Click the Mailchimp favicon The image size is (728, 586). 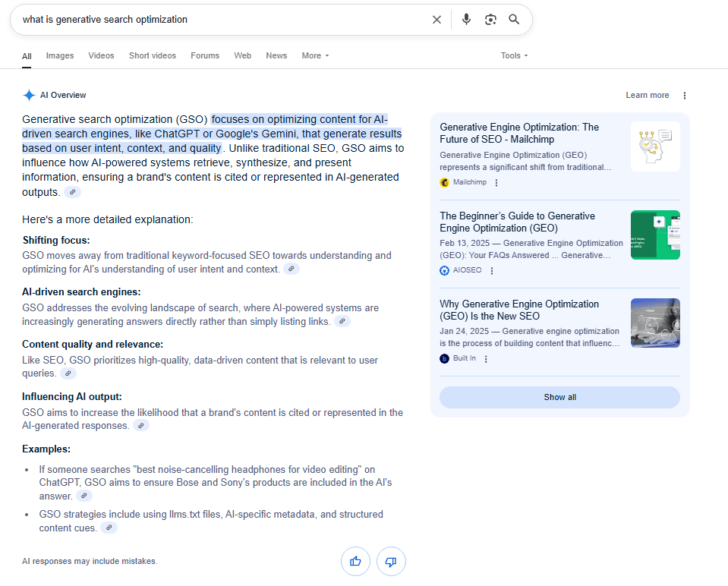click(x=444, y=182)
